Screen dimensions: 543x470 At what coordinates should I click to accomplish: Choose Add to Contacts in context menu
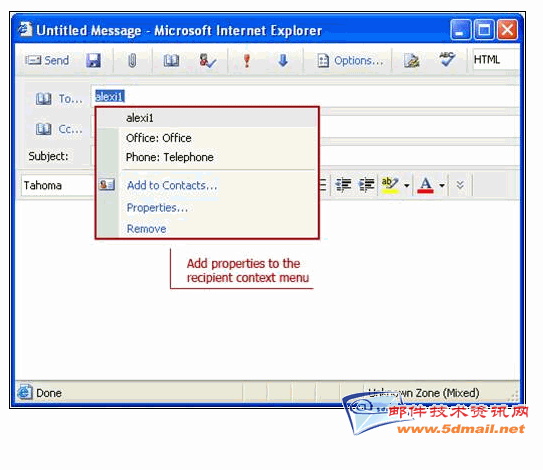point(172,185)
